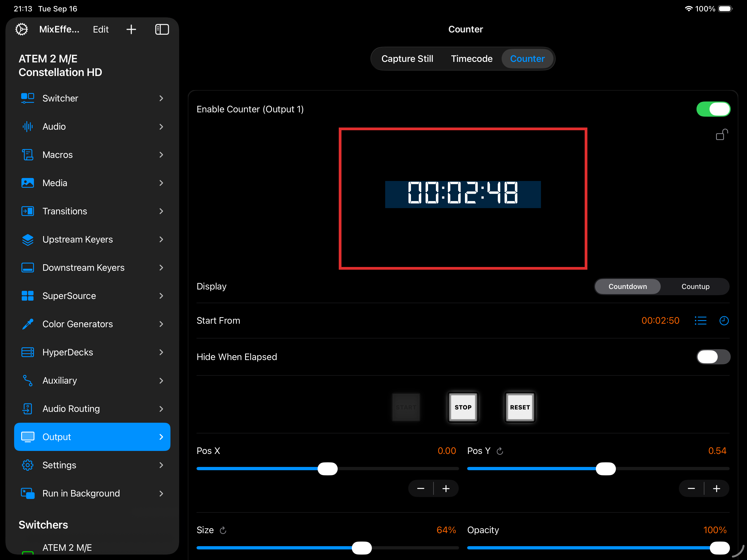Open the HyperDecks sidebar entry
This screenshot has width=747, height=560.
click(92, 352)
